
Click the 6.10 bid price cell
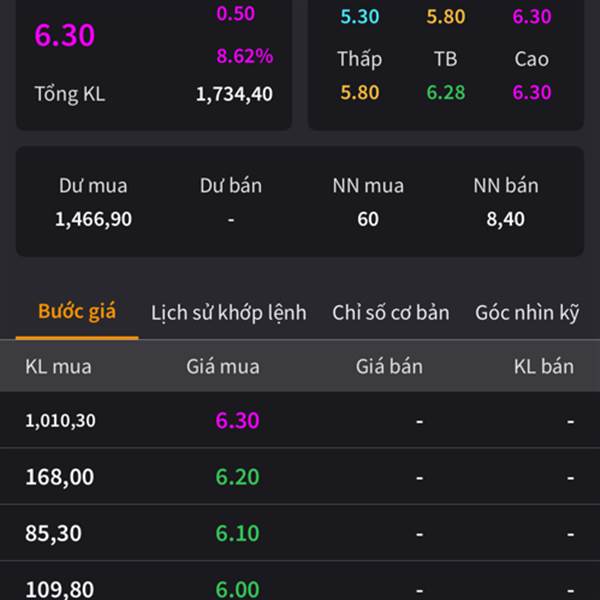237,533
